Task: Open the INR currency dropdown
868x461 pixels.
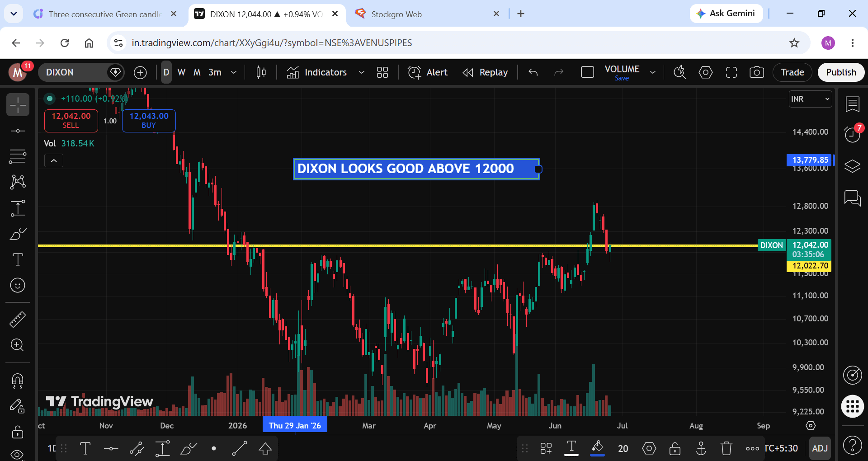Action: [810, 99]
